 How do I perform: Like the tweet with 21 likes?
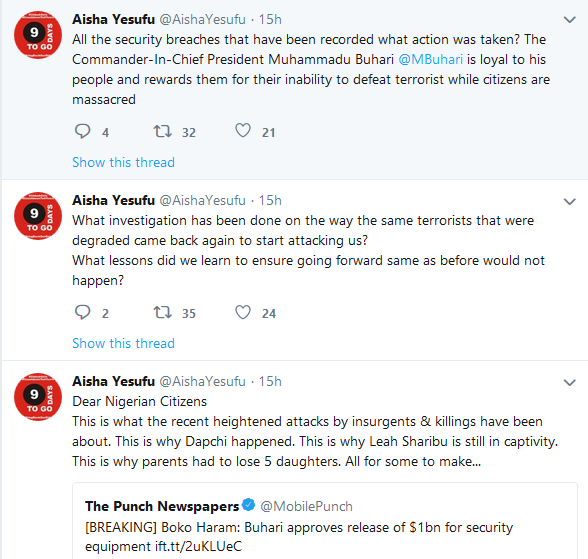[x=243, y=131]
